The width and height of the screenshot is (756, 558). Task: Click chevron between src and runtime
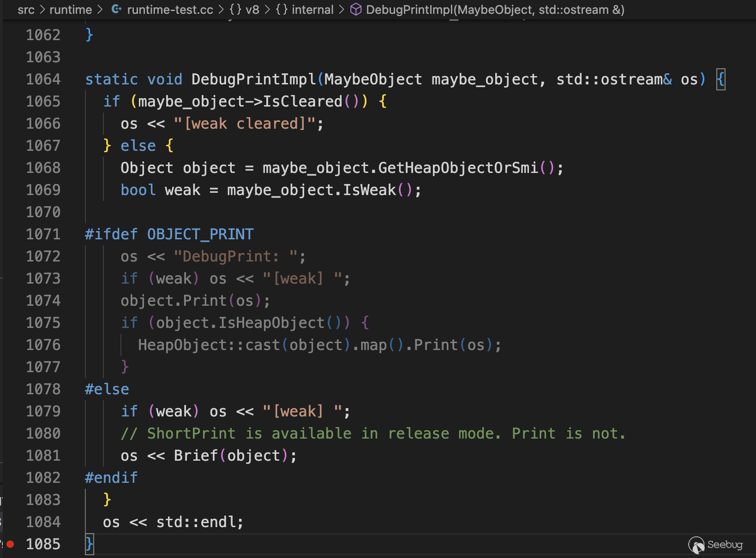tap(42, 10)
